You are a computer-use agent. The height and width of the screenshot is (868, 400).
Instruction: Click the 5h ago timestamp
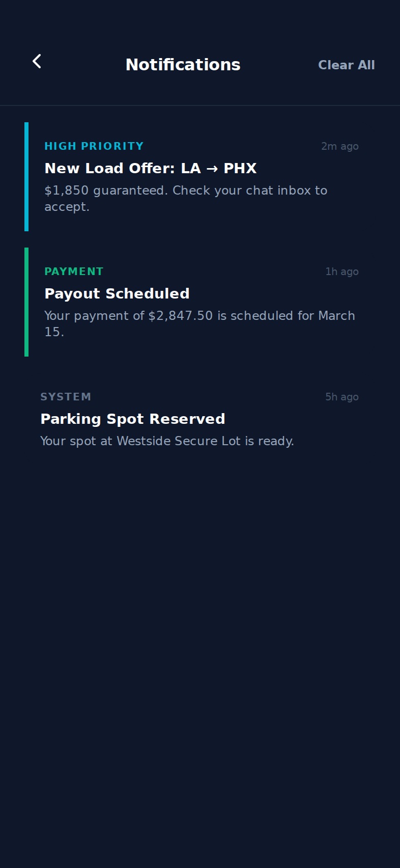click(341, 396)
